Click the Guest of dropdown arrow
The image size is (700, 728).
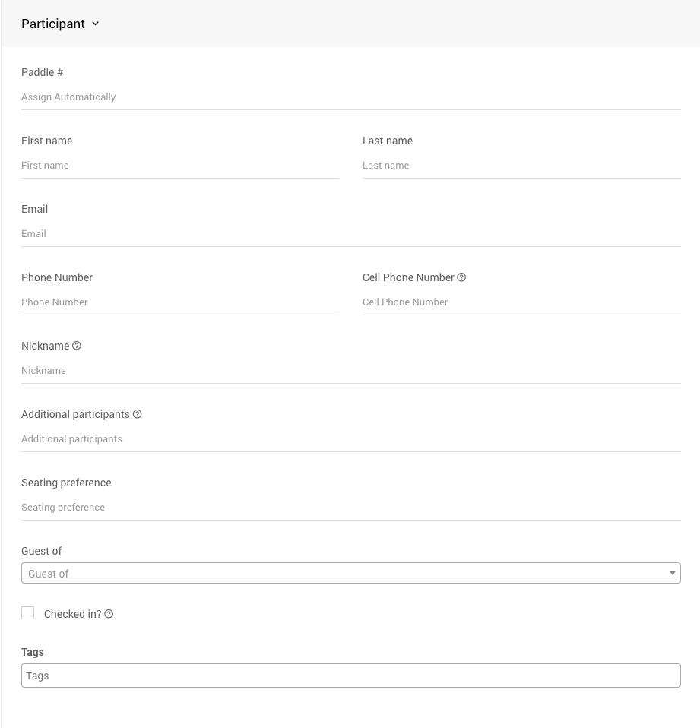(x=672, y=574)
